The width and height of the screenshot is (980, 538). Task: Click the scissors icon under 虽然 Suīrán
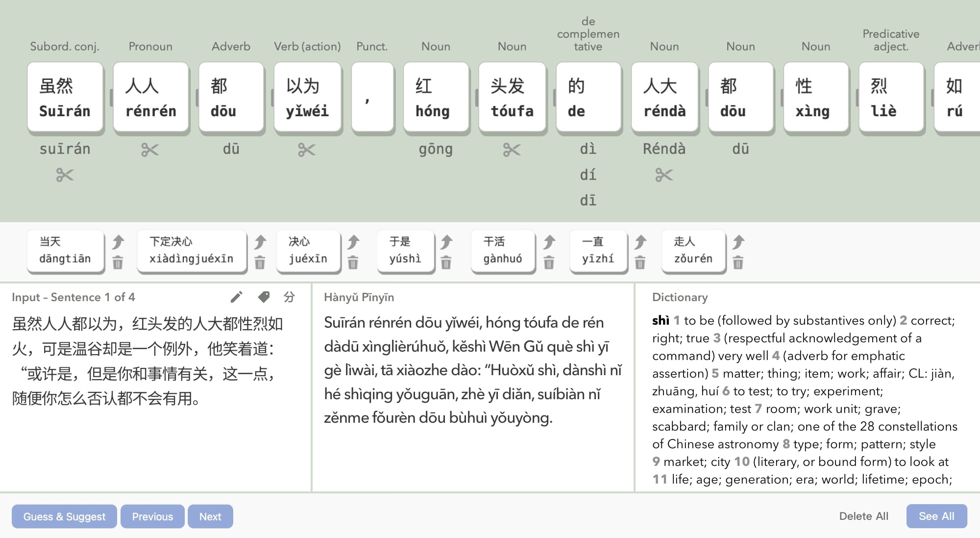[65, 175]
